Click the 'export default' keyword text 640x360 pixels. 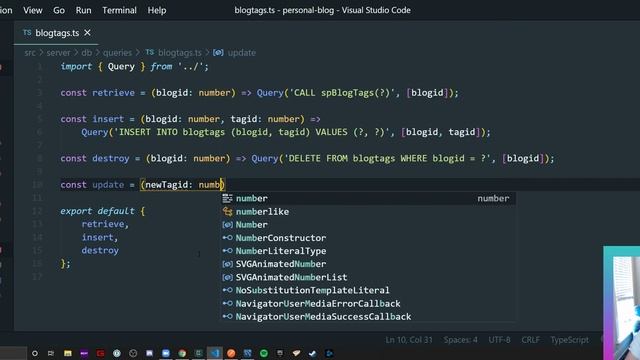pos(97,211)
